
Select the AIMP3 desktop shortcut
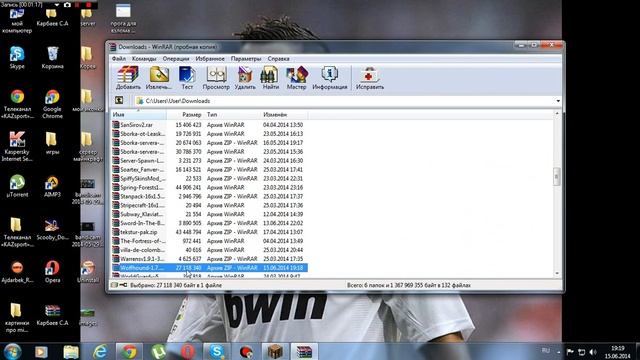(x=52, y=186)
